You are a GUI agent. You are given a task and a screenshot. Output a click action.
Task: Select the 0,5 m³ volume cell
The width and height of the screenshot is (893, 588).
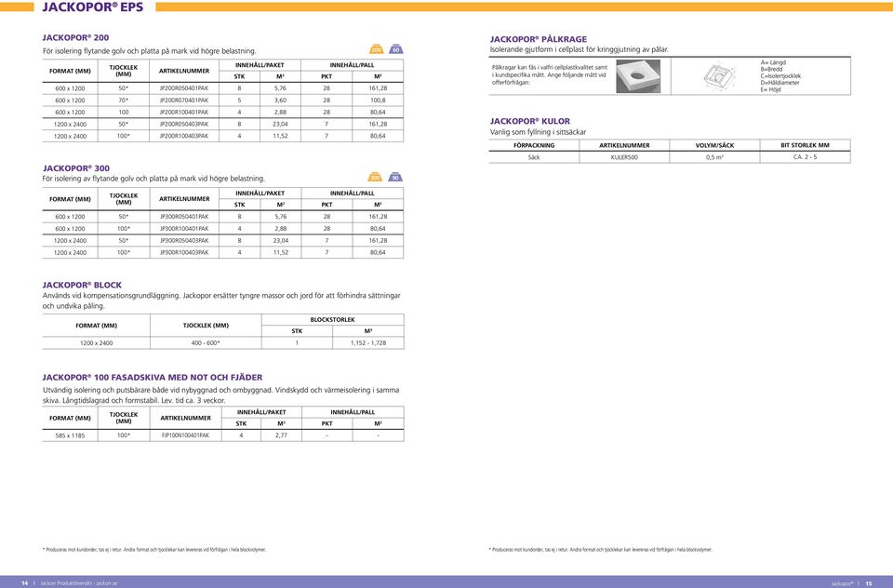(x=714, y=157)
